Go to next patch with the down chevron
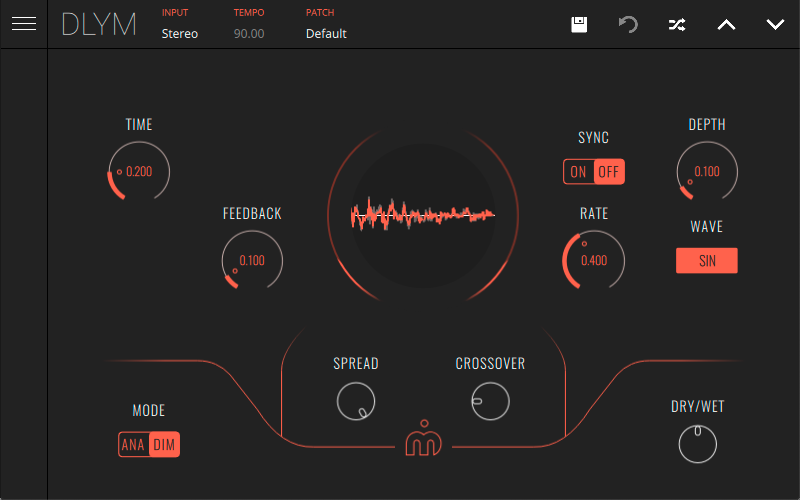Image resolution: width=800 pixels, height=500 pixels. click(775, 24)
